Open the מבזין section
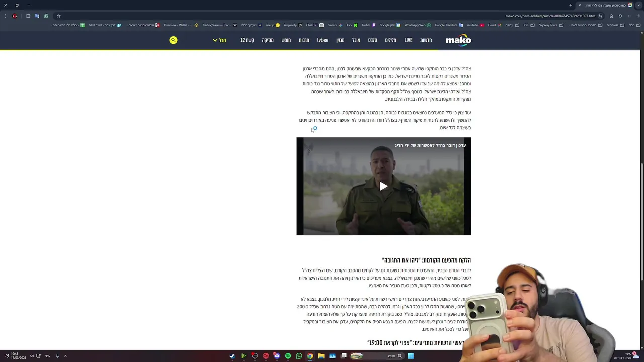The width and height of the screenshot is (644, 362). [340, 40]
